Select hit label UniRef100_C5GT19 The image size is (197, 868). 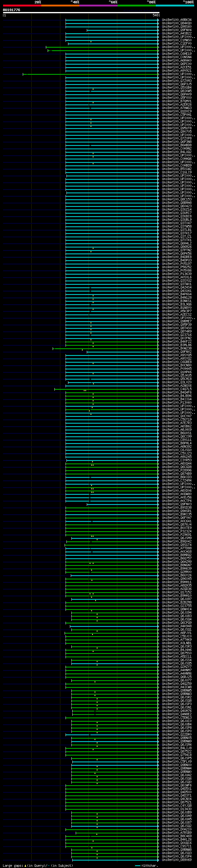(x=177, y=419)
